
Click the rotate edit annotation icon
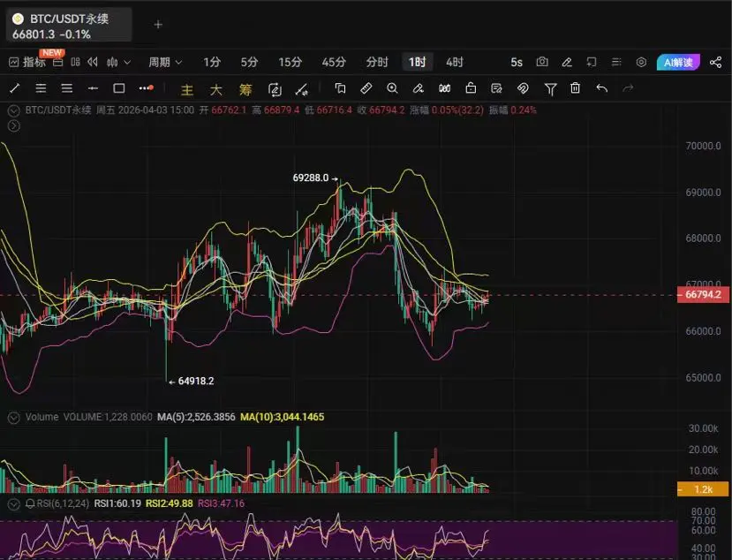275,89
